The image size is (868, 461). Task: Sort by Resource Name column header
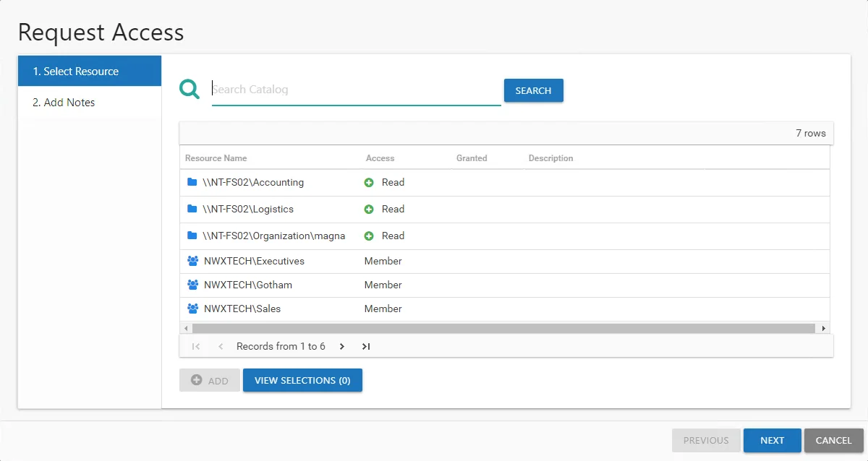click(216, 158)
